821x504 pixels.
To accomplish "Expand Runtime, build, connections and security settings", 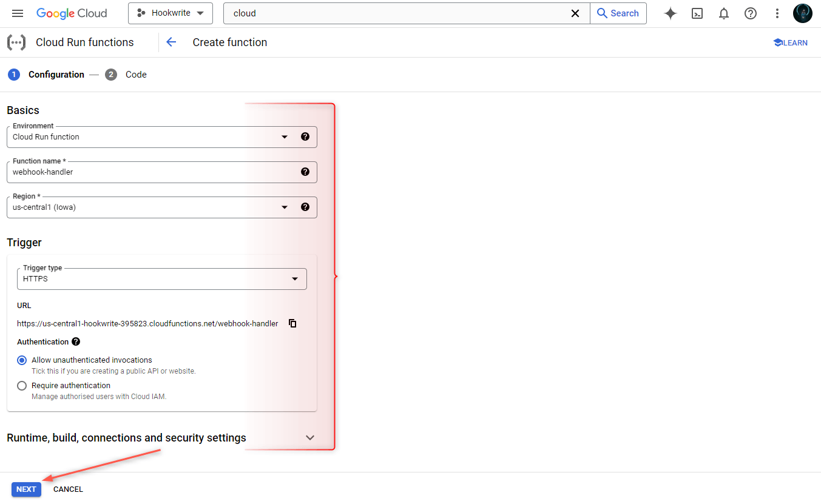I will click(309, 437).
